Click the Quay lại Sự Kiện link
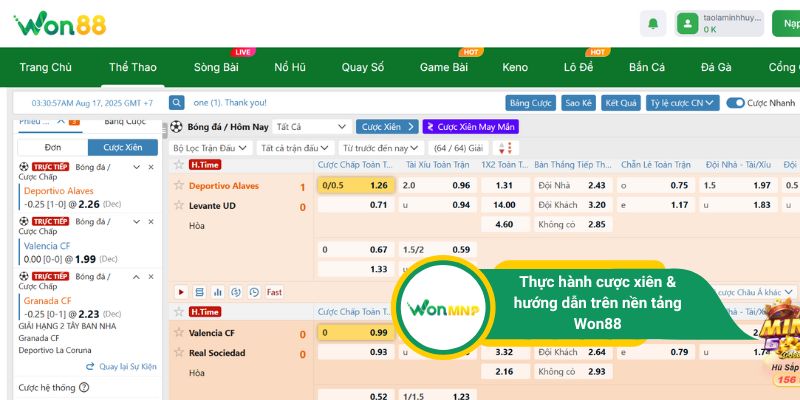800x400 pixels. click(x=121, y=366)
